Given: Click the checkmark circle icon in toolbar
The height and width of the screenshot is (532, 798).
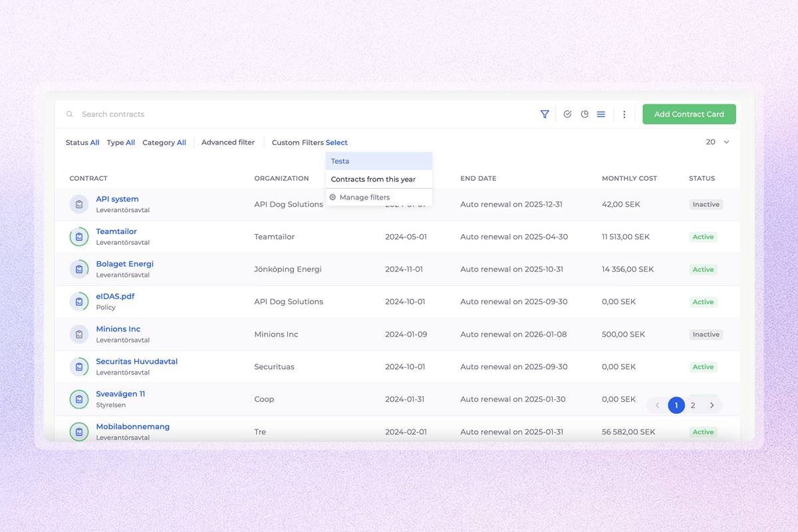Looking at the screenshot, I should [x=567, y=114].
